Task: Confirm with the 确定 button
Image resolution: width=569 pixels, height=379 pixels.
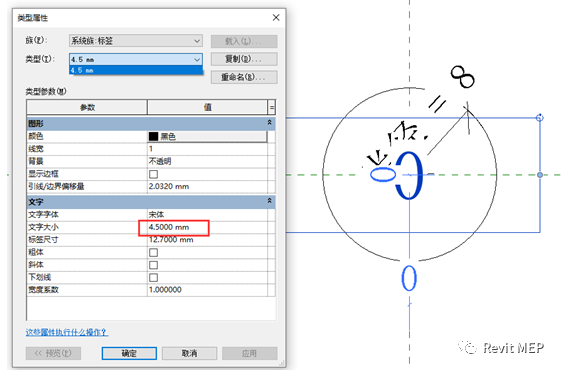Action: [x=129, y=353]
